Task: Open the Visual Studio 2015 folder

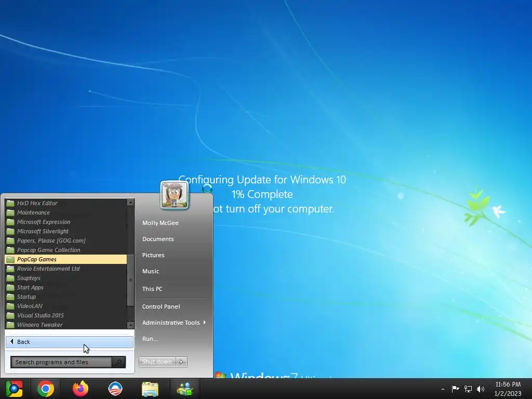Action: 66,315
